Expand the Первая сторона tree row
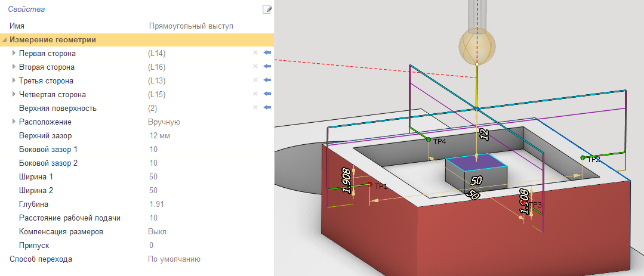This screenshot has width=644, height=276. 14,54
